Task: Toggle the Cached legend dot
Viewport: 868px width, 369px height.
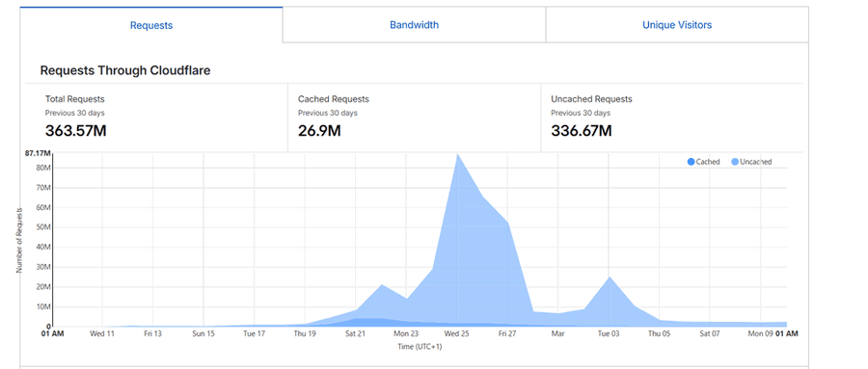Action: click(691, 162)
